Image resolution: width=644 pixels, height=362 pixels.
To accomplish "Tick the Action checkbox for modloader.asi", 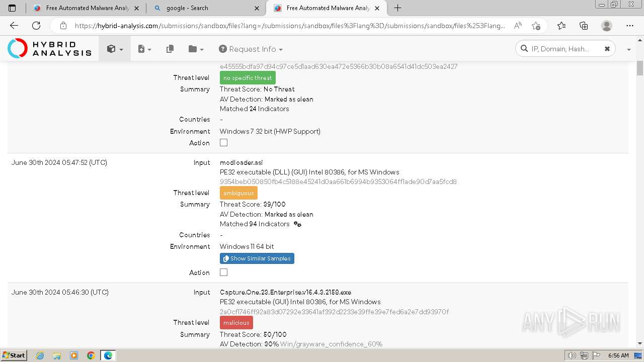I will (224, 273).
